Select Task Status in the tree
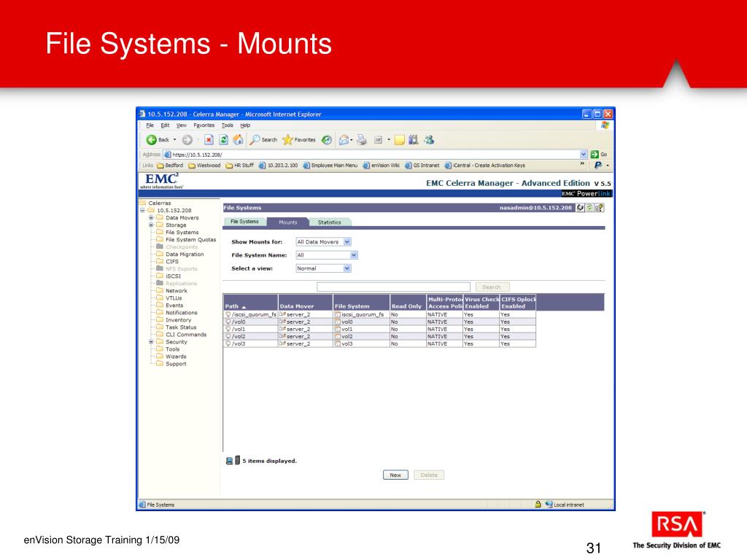This screenshot has width=747, height=560. (181, 327)
